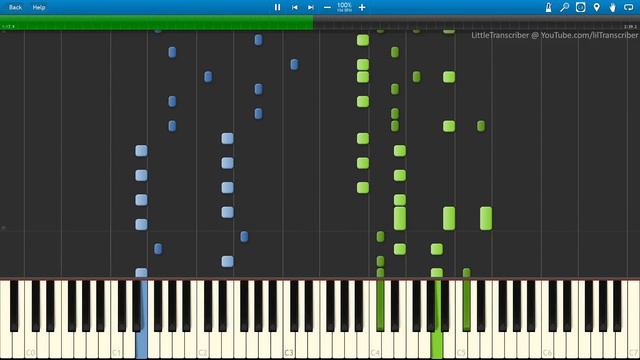Open the zoom magnifier tool
Viewport: 640px width, 360px height.
pyautogui.click(x=564, y=7)
